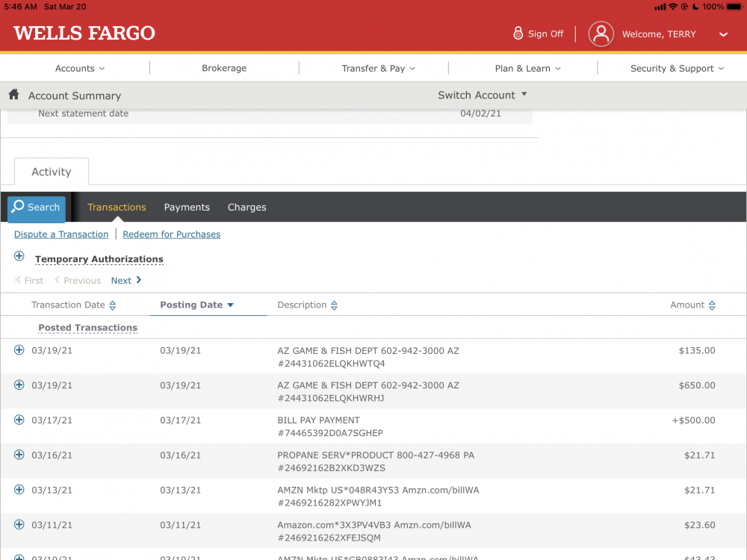Open the Security & Support menu
This screenshot has width=747, height=560.
[x=677, y=68]
